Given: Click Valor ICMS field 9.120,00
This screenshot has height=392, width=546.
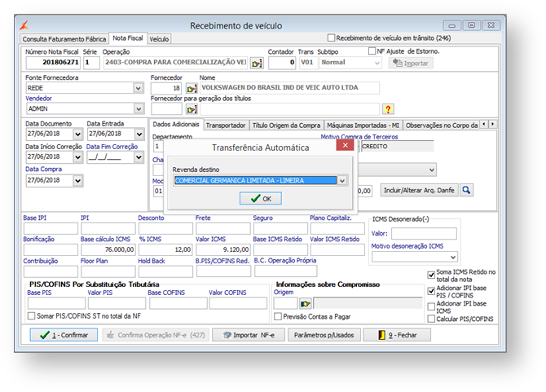Looking at the screenshot, I should (x=222, y=249).
